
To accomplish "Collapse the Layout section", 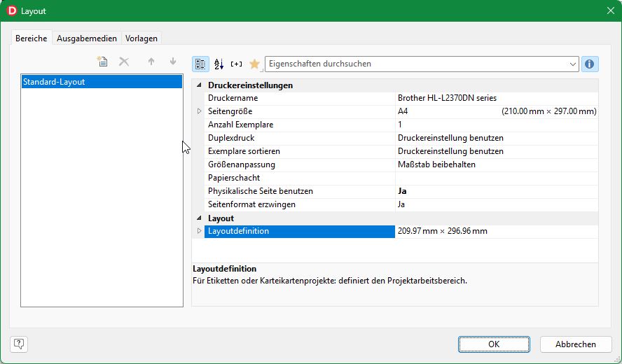I will coord(199,218).
